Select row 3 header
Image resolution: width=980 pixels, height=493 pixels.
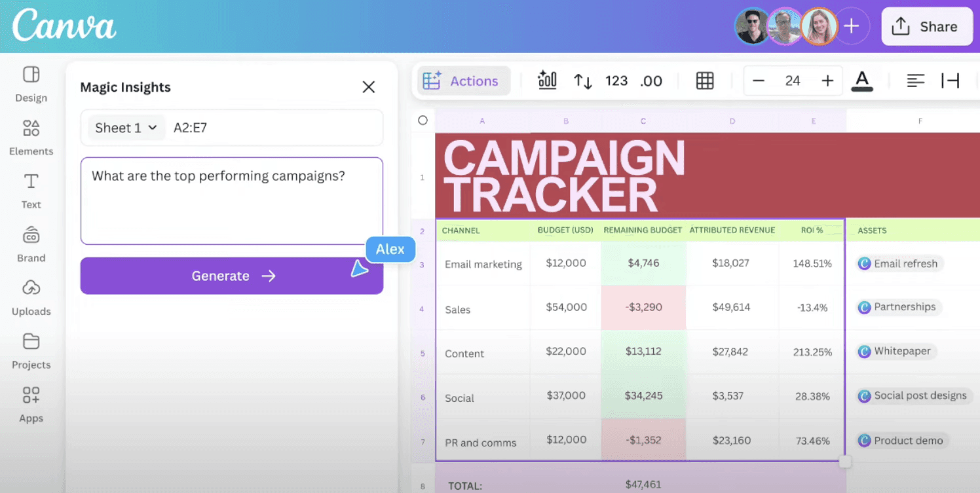click(423, 264)
